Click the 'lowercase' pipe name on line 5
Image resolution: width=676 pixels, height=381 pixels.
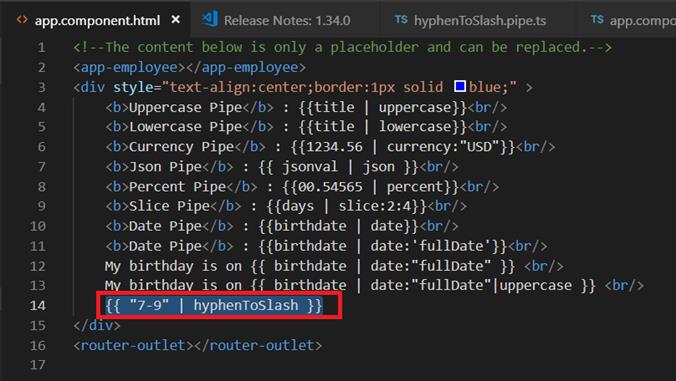pyautogui.click(x=415, y=127)
